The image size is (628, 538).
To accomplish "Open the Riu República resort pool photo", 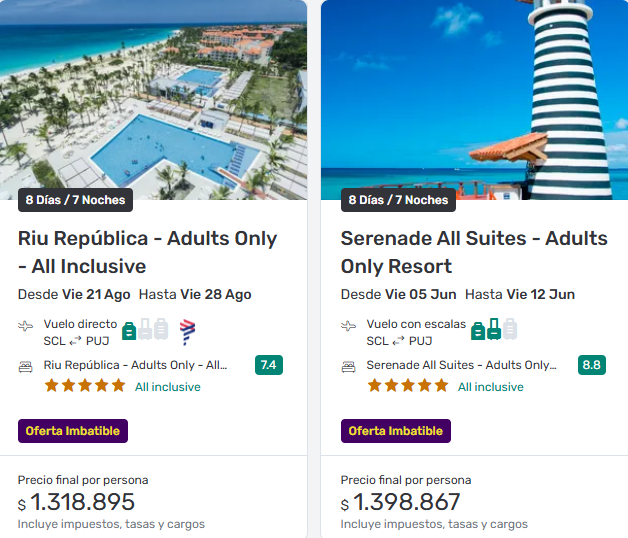I will (x=153, y=100).
